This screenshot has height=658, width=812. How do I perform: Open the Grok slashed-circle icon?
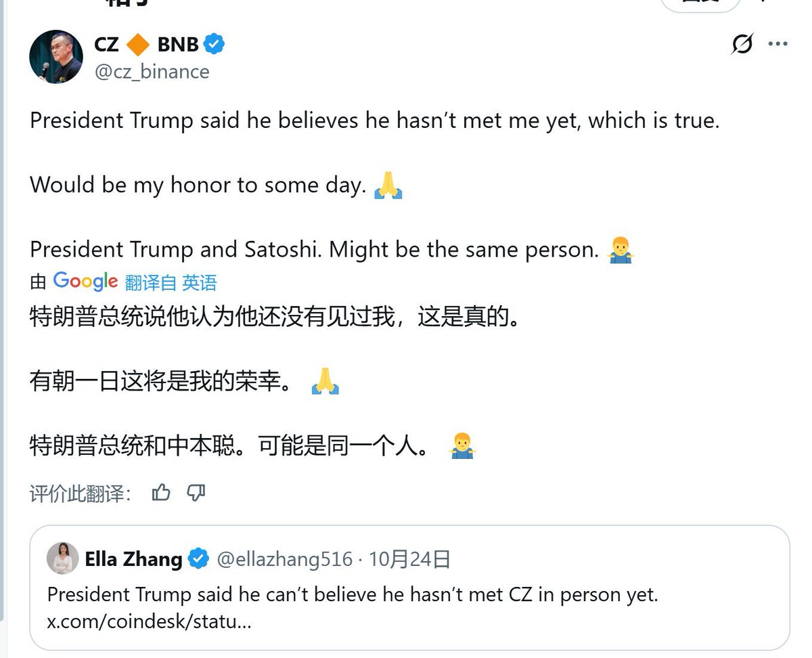click(x=742, y=45)
